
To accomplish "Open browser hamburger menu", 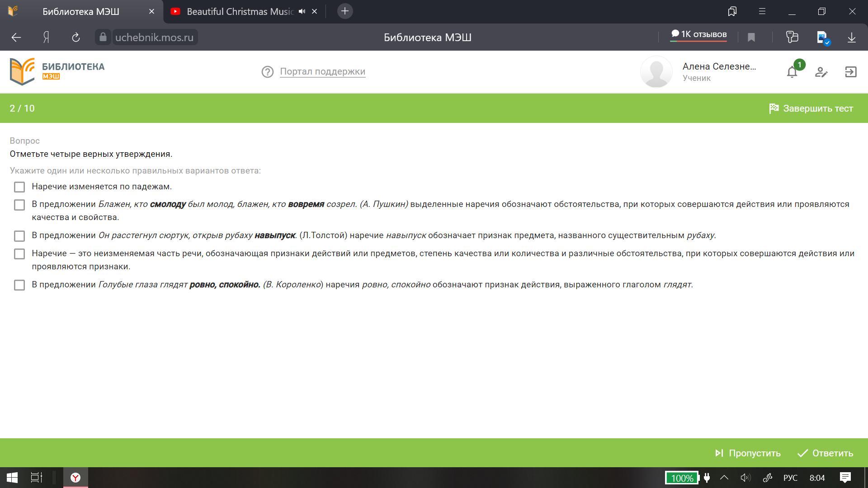I will pyautogui.click(x=762, y=11).
